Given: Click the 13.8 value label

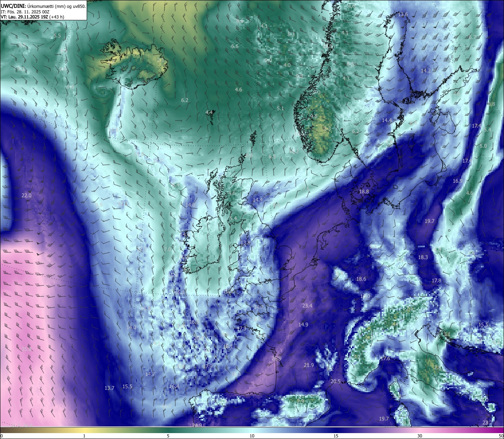Looking at the screenshot, I should tap(246, 243).
